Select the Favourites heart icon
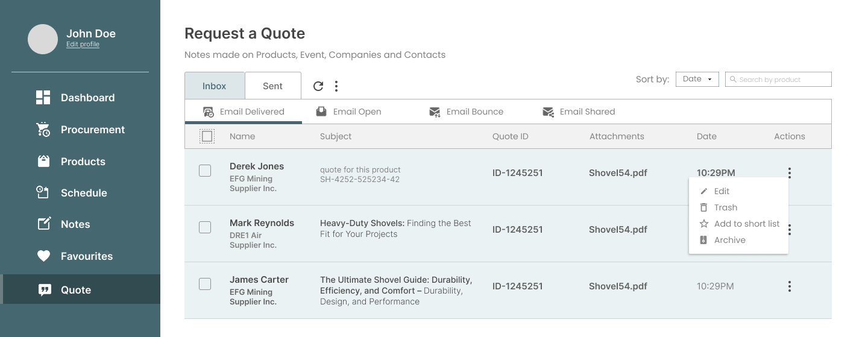Screen dimensions: 868x337 coord(43,256)
